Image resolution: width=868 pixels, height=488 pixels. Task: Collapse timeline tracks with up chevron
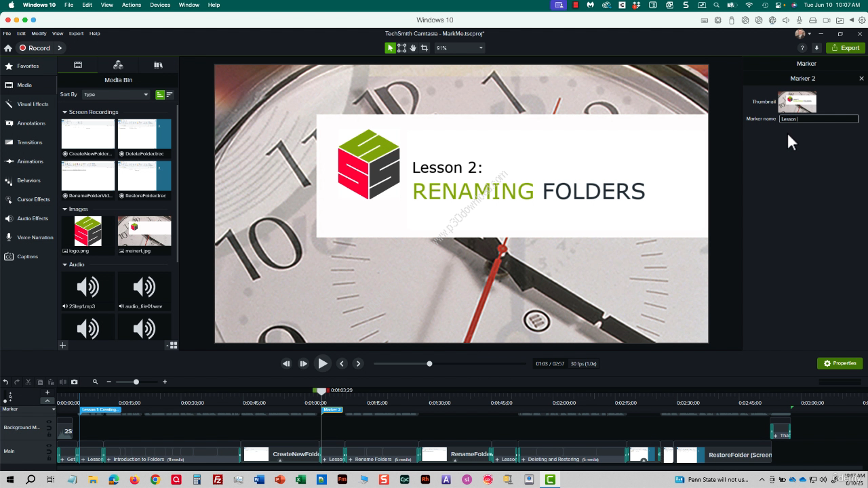pyautogui.click(x=47, y=401)
